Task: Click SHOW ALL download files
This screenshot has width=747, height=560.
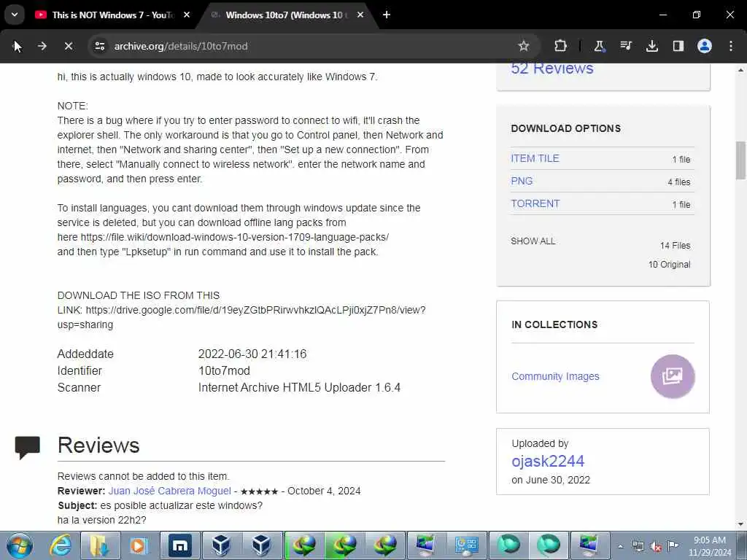Action: click(533, 241)
